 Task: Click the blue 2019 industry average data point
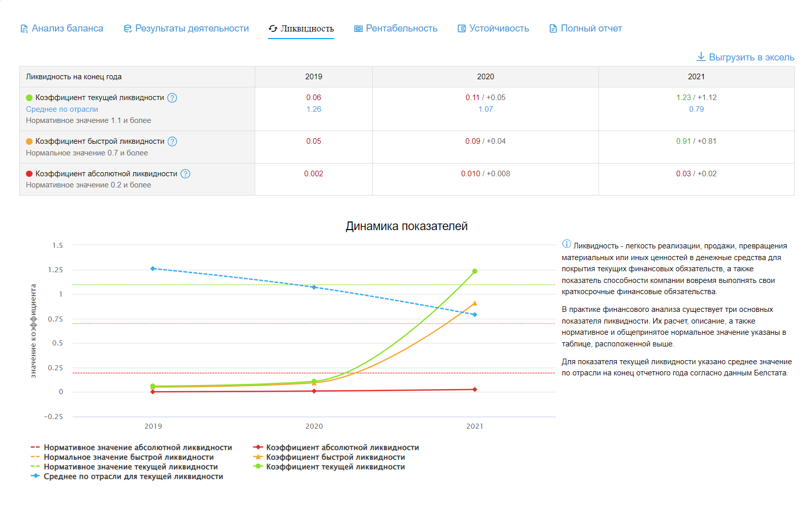click(x=153, y=269)
